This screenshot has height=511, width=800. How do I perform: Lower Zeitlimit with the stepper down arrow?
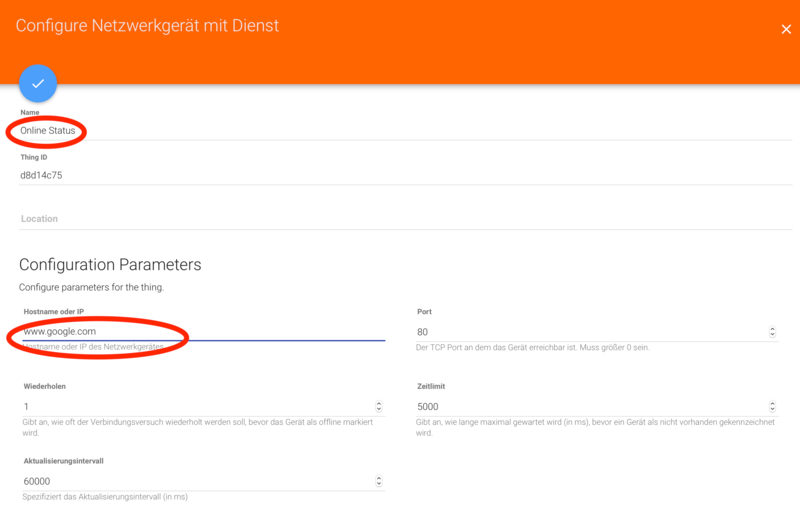[772, 410]
